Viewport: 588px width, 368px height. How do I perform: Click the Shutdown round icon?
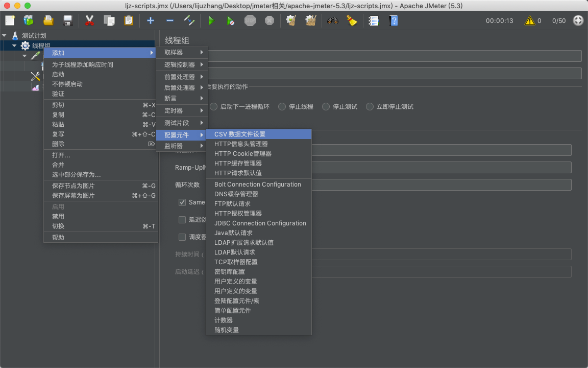(x=269, y=20)
